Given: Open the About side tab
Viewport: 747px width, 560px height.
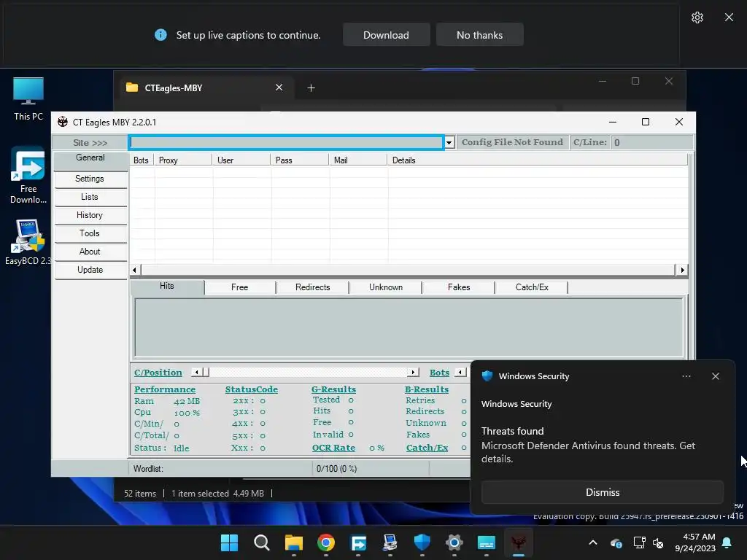Looking at the screenshot, I should pos(90,252).
